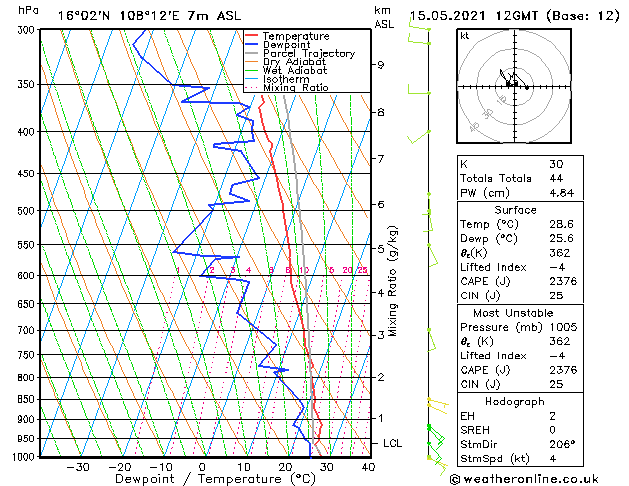Click the 'Dry Adiabat' legend label

tap(294, 62)
